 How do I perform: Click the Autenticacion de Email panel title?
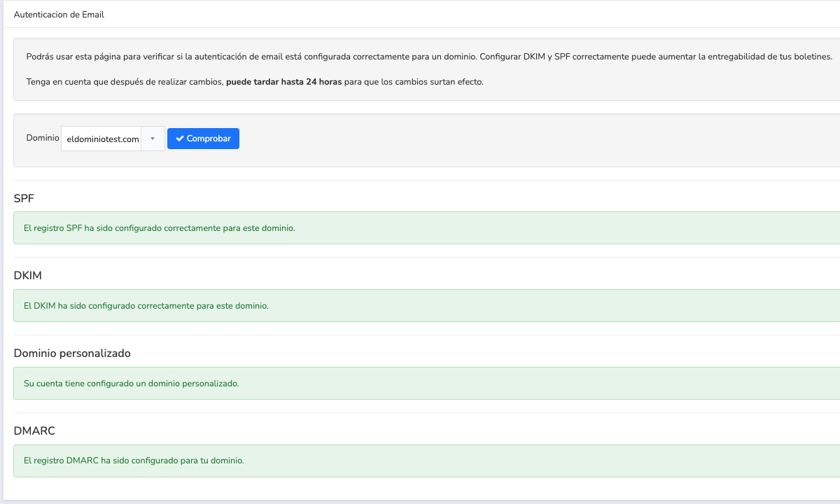(59, 14)
